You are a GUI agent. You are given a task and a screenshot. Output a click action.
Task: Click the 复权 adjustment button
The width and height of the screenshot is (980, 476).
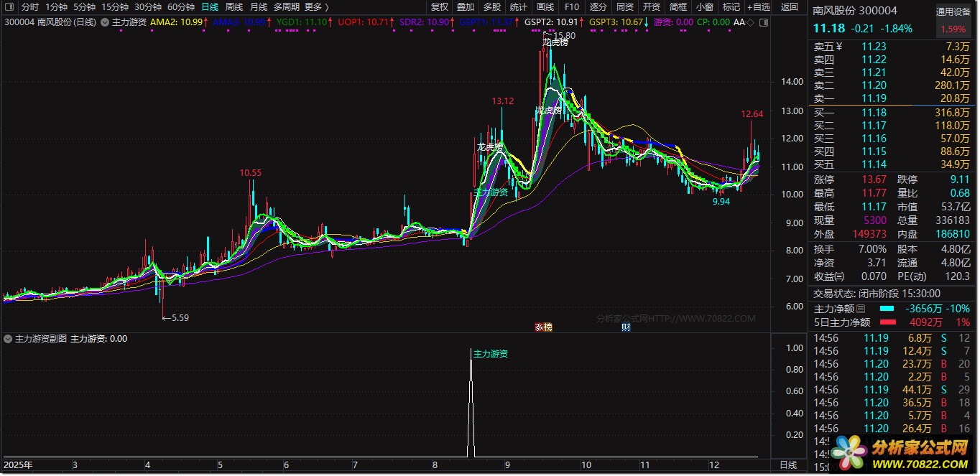440,7
